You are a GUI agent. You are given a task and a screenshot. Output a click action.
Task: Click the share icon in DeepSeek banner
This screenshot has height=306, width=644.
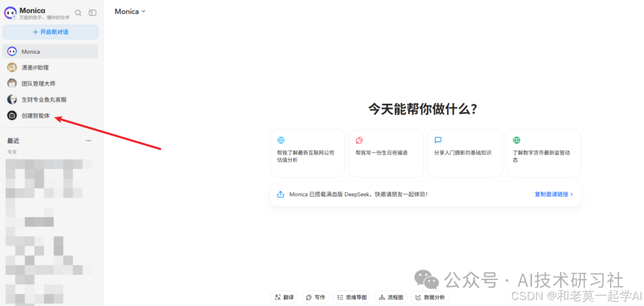click(x=280, y=194)
